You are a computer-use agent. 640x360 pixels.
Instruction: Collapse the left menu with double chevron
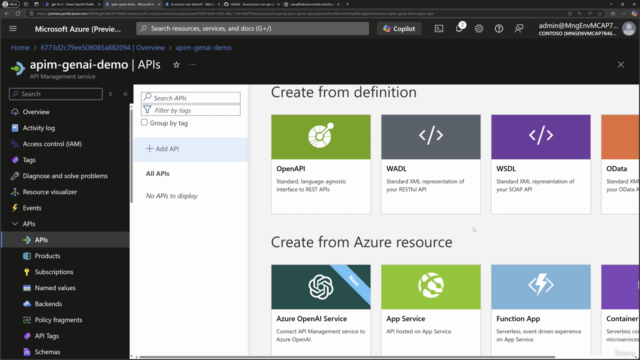[125, 94]
